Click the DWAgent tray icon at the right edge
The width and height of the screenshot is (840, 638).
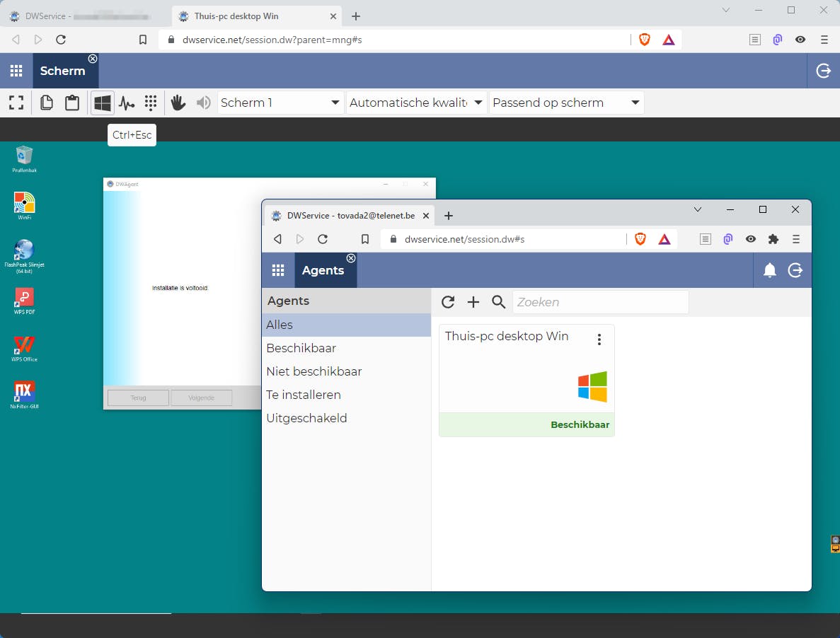click(834, 544)
